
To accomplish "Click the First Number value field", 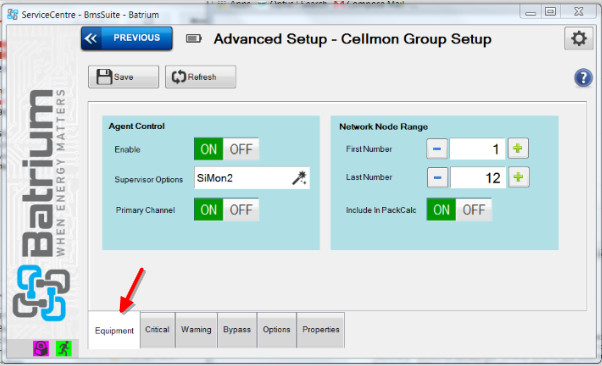I will pyautogui.click(x=477, y=149).
